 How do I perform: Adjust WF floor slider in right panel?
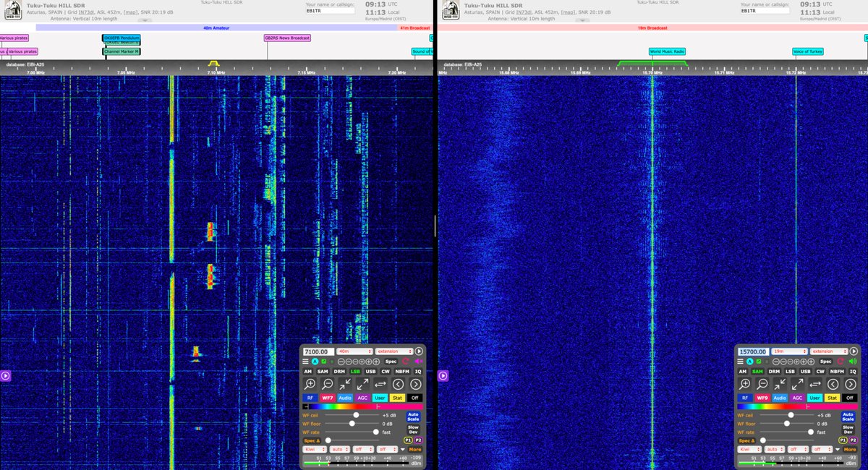(x=787, y=424)
